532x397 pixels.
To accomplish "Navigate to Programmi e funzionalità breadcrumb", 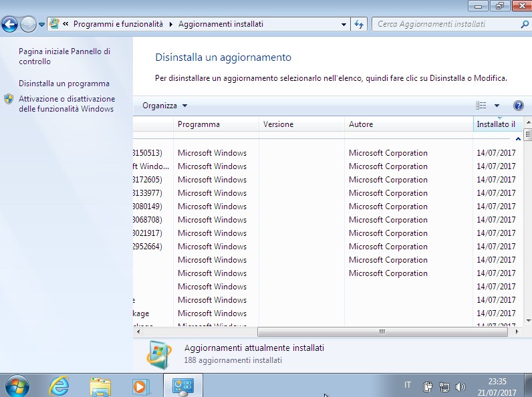I will [x=118, y=24].
